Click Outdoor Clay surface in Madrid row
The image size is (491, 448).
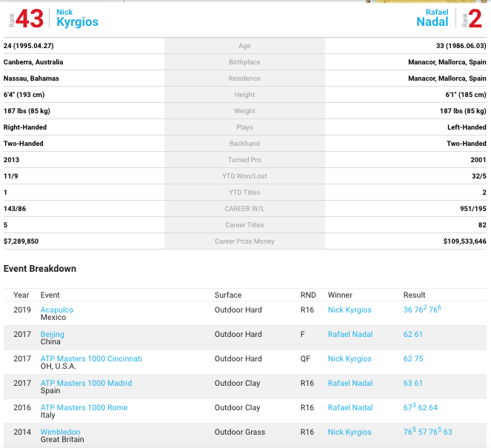(x=238, y=383)
